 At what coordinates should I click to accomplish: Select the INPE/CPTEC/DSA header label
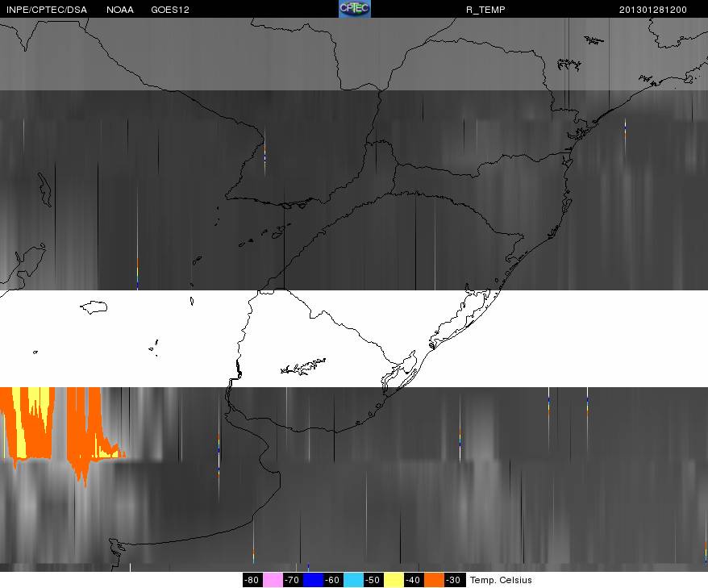coord(47,10)
